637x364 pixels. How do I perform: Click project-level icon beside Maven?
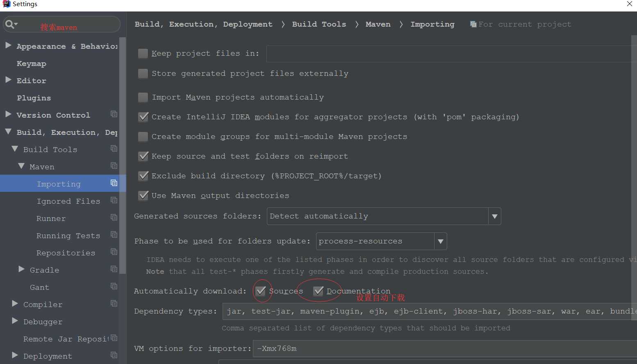pos(114,166)
